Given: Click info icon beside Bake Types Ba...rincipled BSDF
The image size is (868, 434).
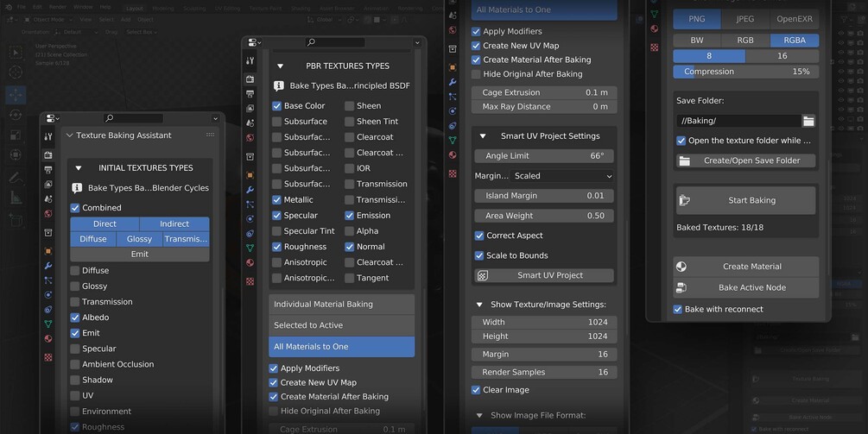Looking at the screenshot, I should click(279, 85).
